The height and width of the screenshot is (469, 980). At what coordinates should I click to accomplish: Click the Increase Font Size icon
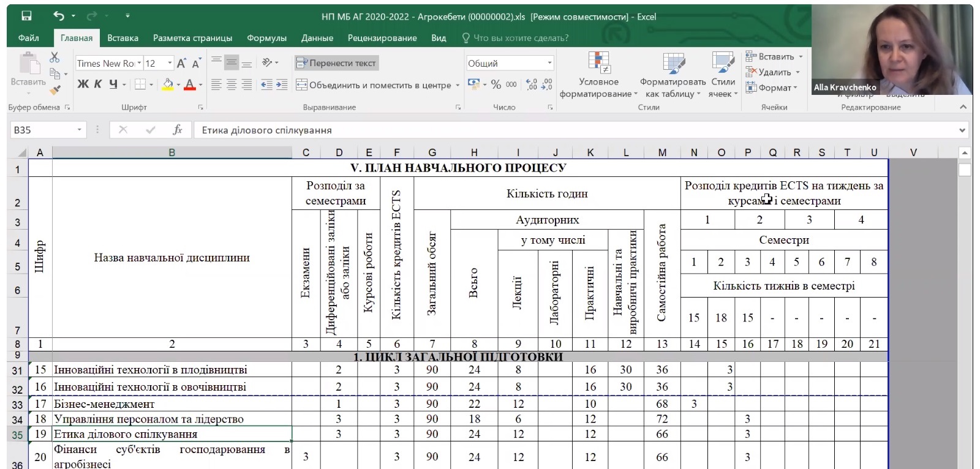(181, 63)
